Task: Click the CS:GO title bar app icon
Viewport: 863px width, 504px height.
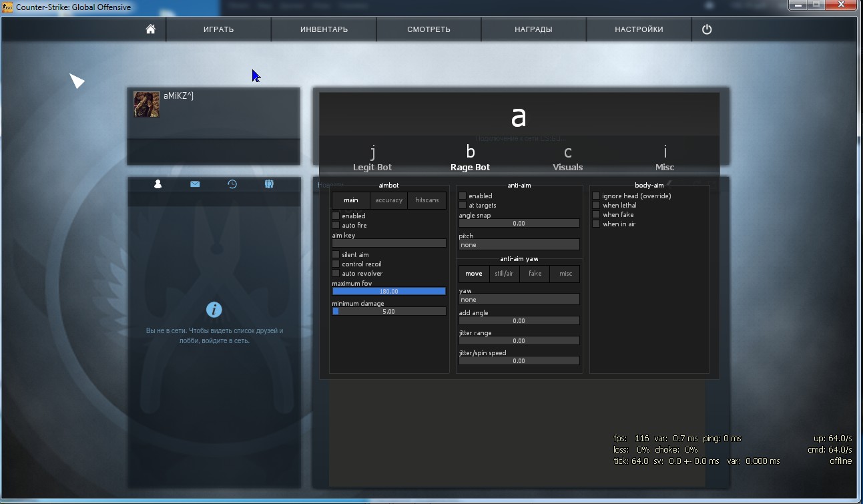Action: [8, 7]
